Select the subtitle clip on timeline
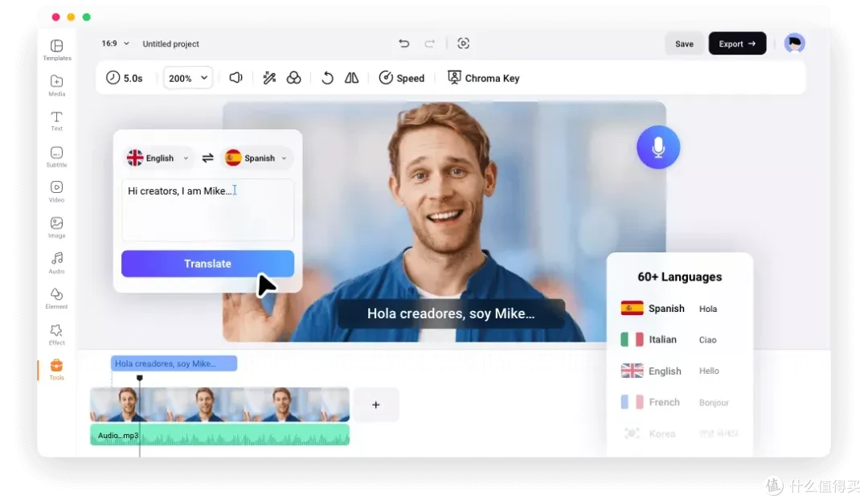868x504 pixels. pyautogui.click(x=174, y=363)
